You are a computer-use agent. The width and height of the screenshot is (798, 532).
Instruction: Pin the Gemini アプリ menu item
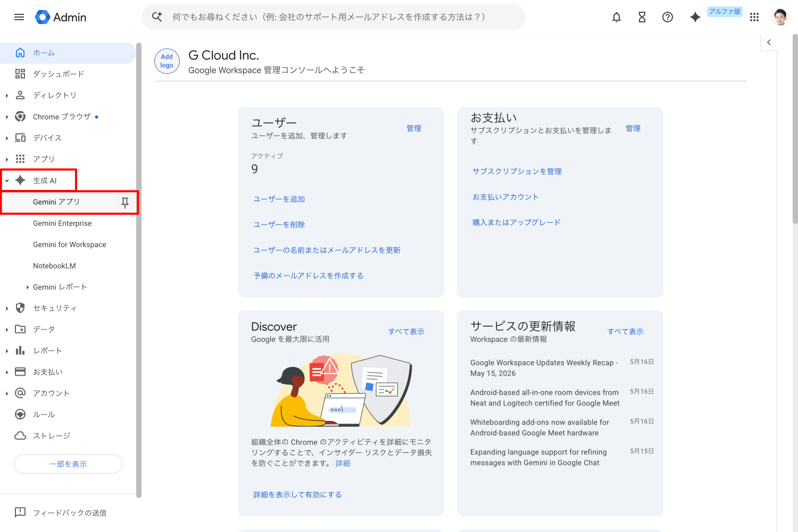tap(125, 202)
